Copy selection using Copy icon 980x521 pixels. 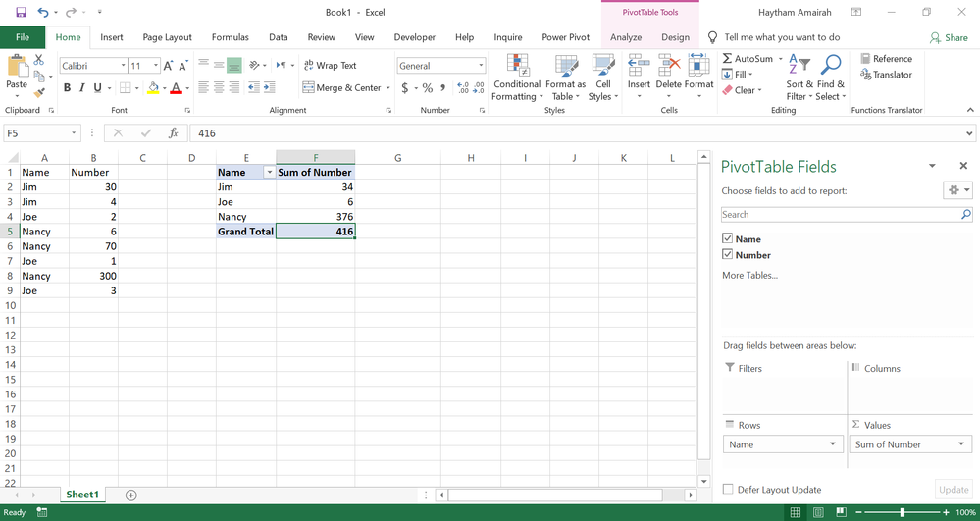(x=39, y=77)
